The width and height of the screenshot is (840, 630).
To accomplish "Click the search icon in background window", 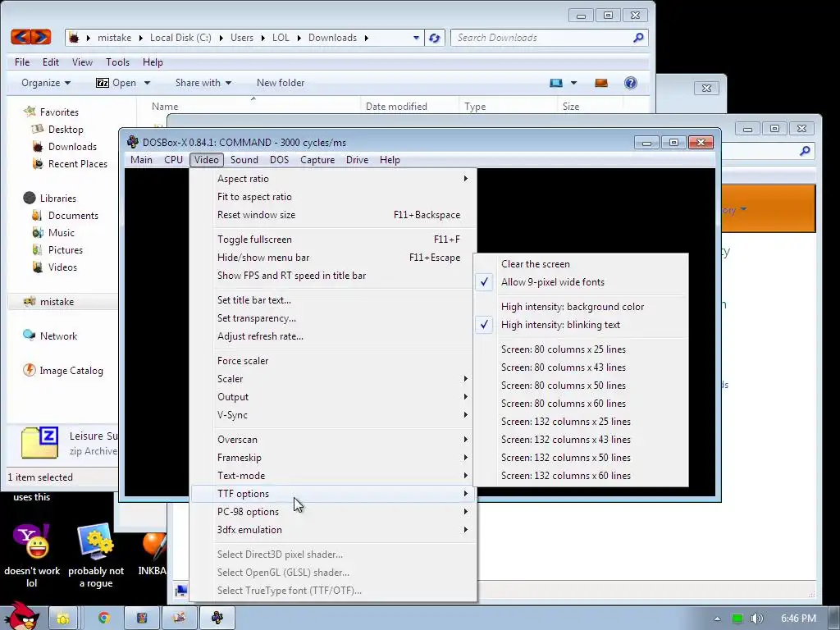I will point(804,152).
